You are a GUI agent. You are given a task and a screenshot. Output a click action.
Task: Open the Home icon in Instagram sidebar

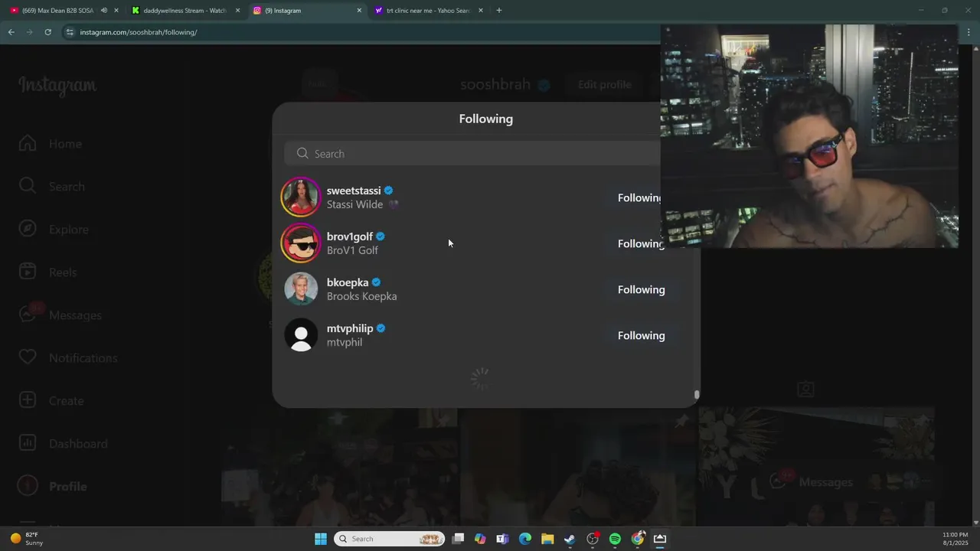coord(28,144)
